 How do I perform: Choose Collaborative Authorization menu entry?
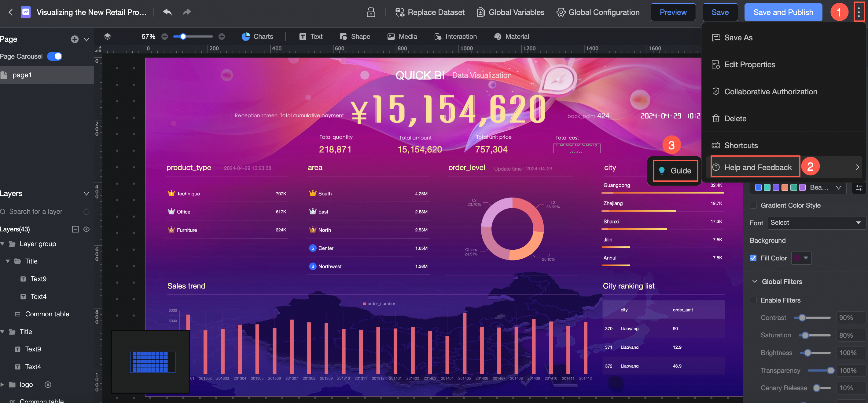tap(770, 92)
